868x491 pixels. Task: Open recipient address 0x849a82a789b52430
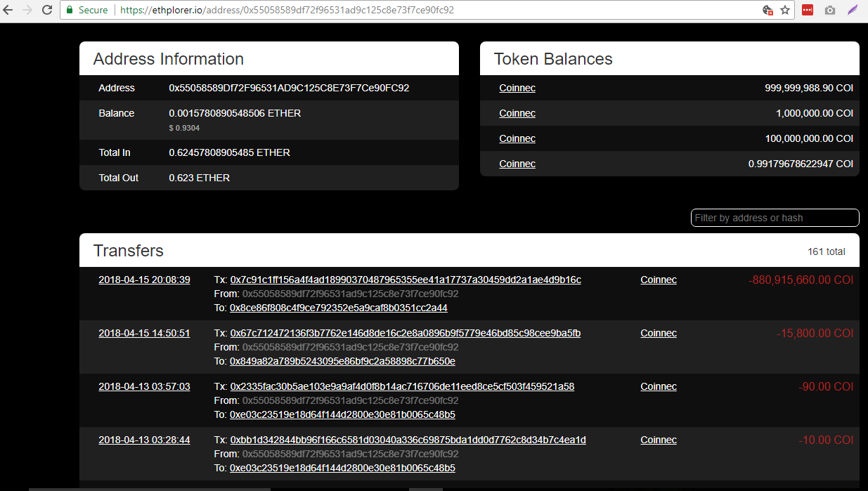(342, 361)
